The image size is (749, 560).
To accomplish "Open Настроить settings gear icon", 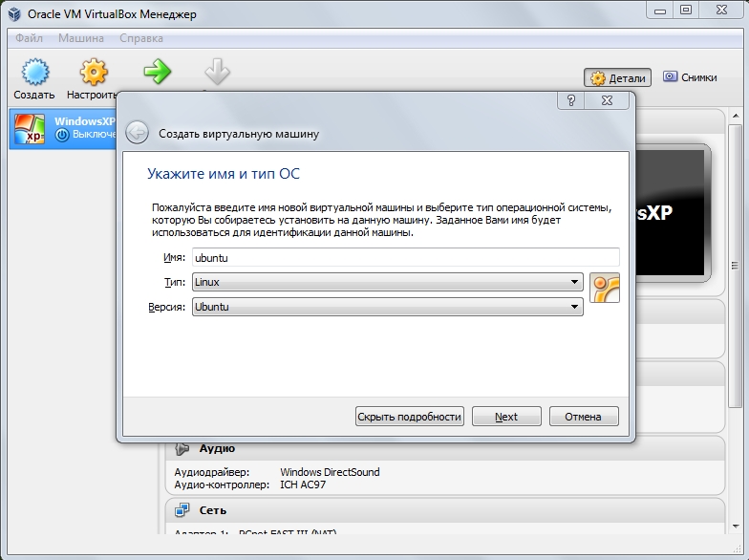I will (94, 72).
